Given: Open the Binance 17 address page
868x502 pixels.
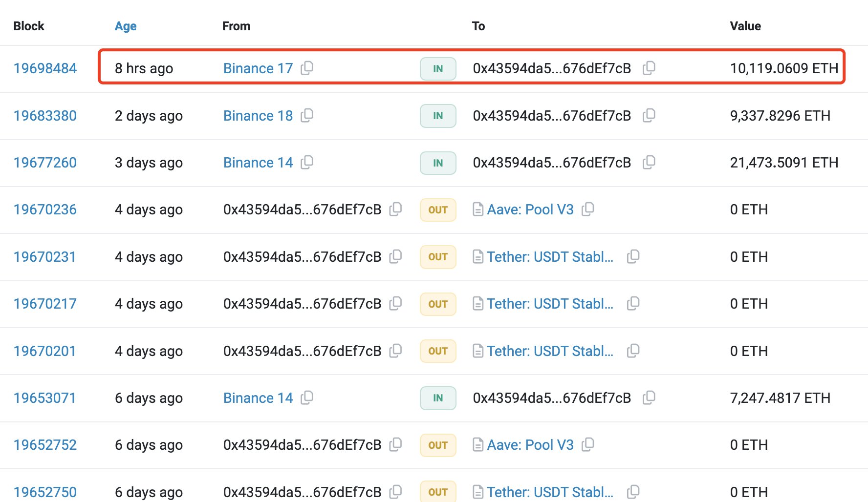Looking at the screenshot, I should (258, 68).
